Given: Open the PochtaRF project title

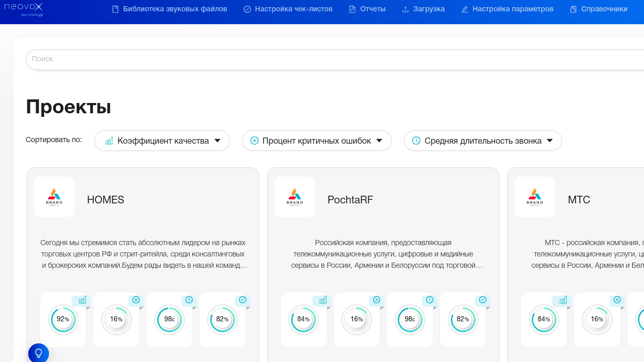Looking at the screenshot, I should 350,200.
